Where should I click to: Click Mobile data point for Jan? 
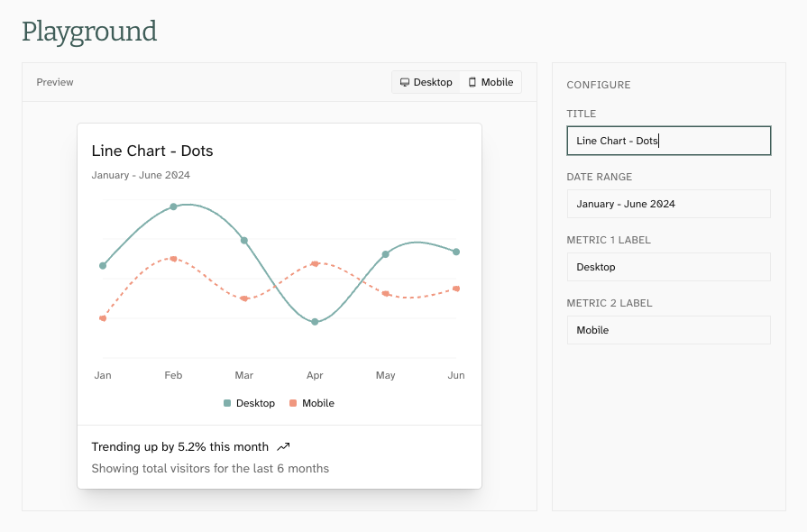click(x=103, y=318)
